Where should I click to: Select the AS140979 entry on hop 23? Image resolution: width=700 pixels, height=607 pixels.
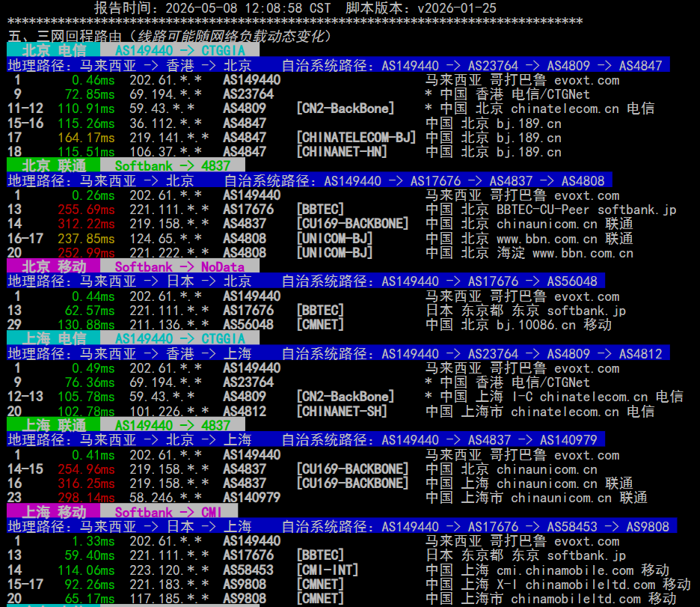point(252,498)
